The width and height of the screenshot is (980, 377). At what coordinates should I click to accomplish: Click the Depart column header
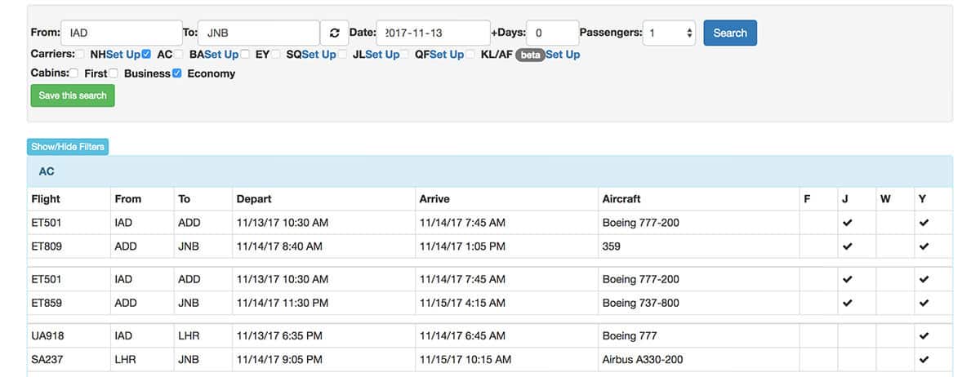pos(254,199)
